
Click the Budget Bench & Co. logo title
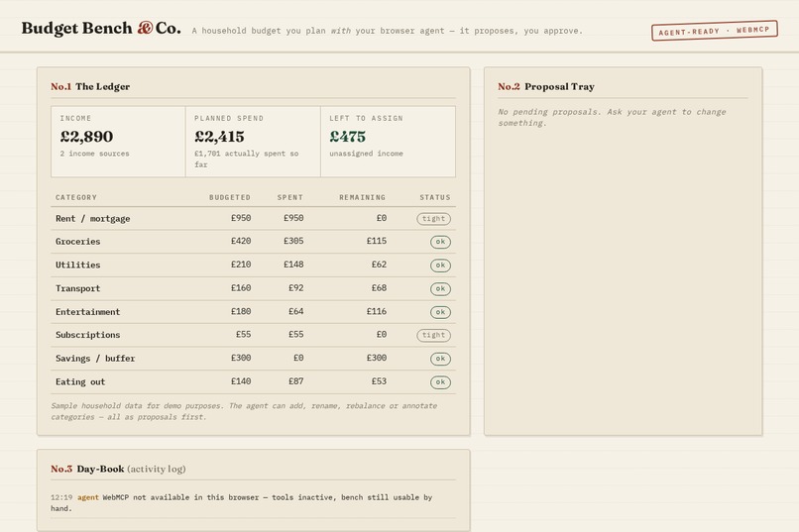[101, 28]
